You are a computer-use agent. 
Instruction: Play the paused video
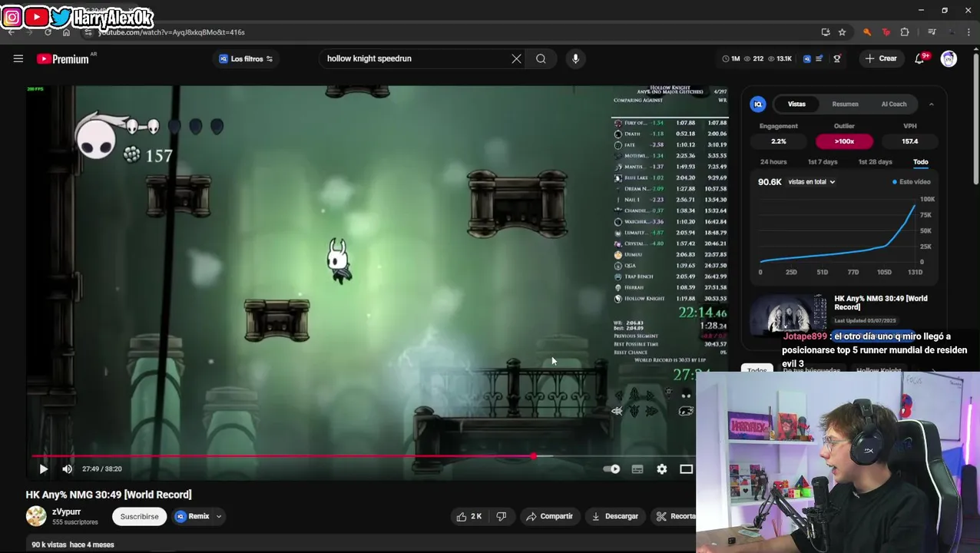pyautogui.click(x=43, y=469)
